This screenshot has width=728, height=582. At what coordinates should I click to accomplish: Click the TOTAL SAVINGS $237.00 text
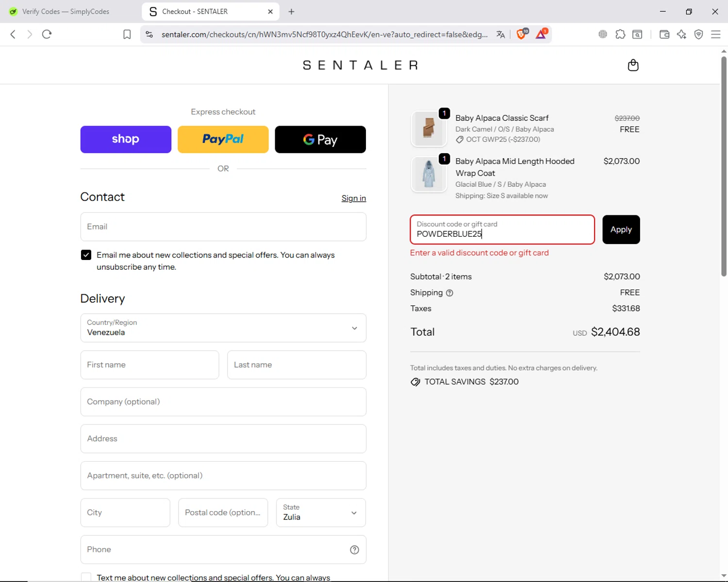coord(472,382)
